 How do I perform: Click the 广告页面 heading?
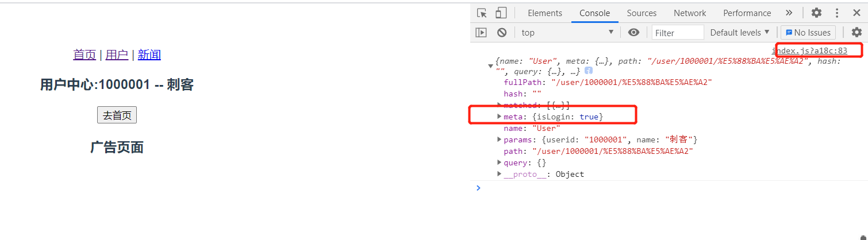(x=117, y=148)
